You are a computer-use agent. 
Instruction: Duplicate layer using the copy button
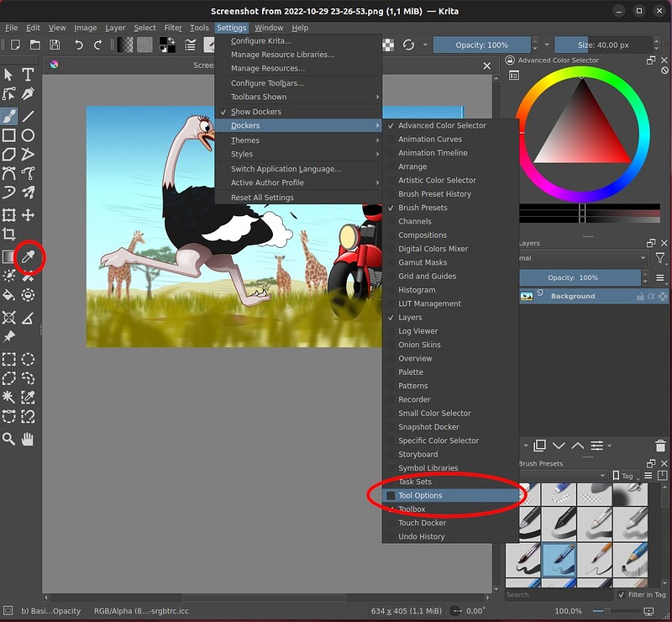[539, 445]
